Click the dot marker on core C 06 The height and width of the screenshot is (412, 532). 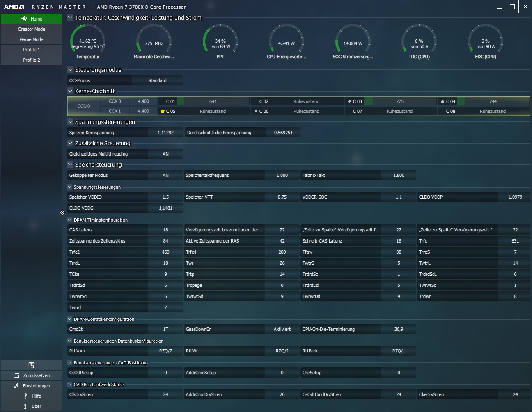tap(256, 111)
